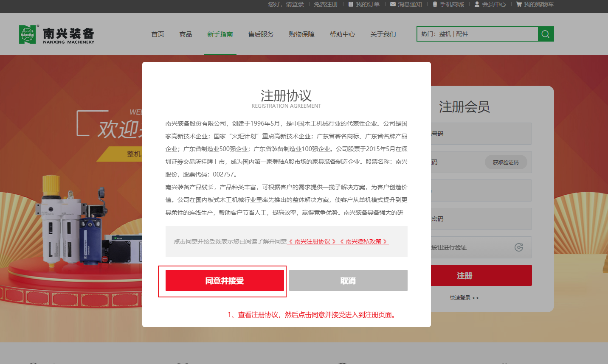Click the 注册协议 dialog title
608x364 pixels.
(x=286, y=95)
